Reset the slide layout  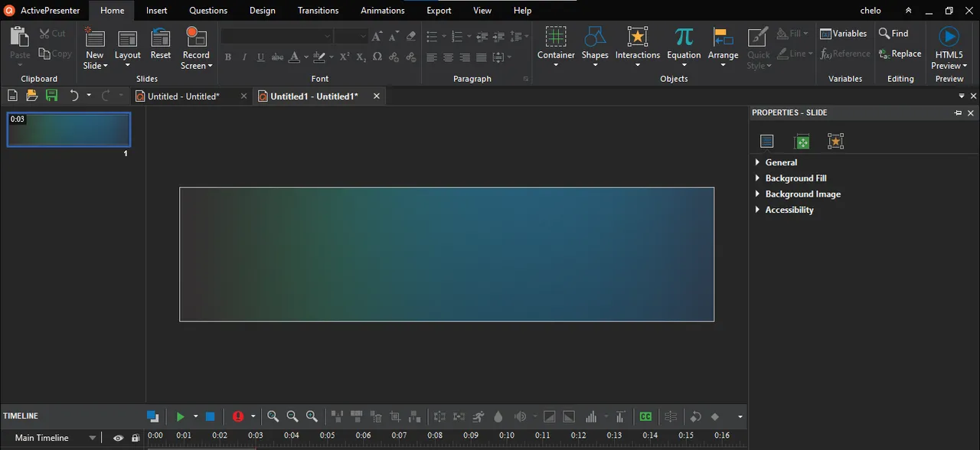point(161,44)
